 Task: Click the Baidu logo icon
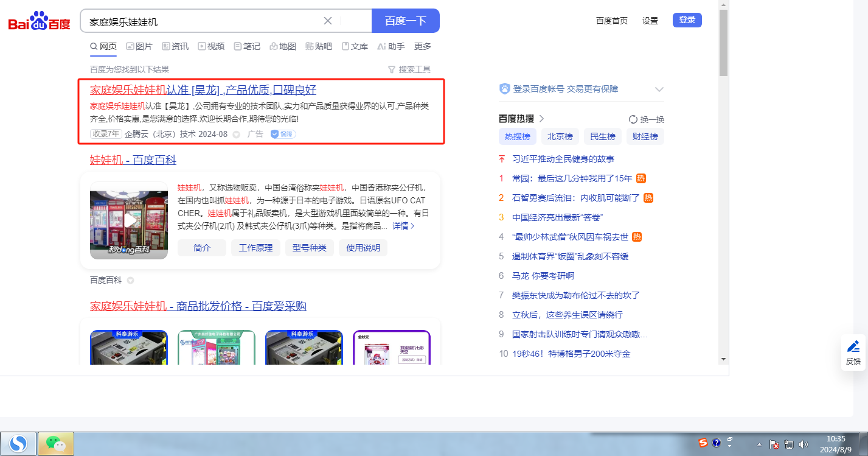click(x=39, y=21)
